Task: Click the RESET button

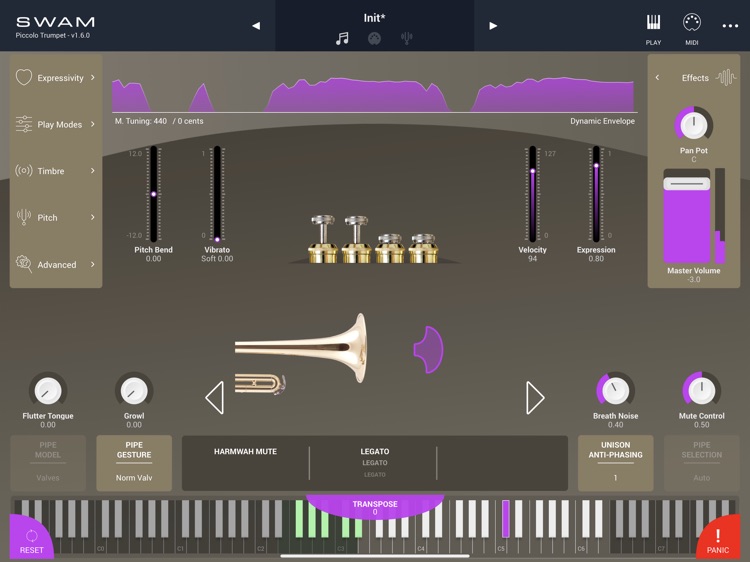Action: [31, 539]
